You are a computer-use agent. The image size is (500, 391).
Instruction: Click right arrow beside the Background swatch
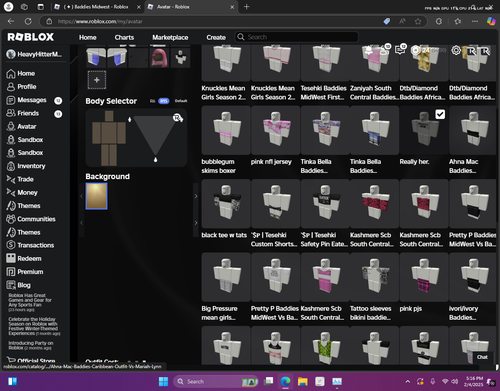[x=196, y=196]
